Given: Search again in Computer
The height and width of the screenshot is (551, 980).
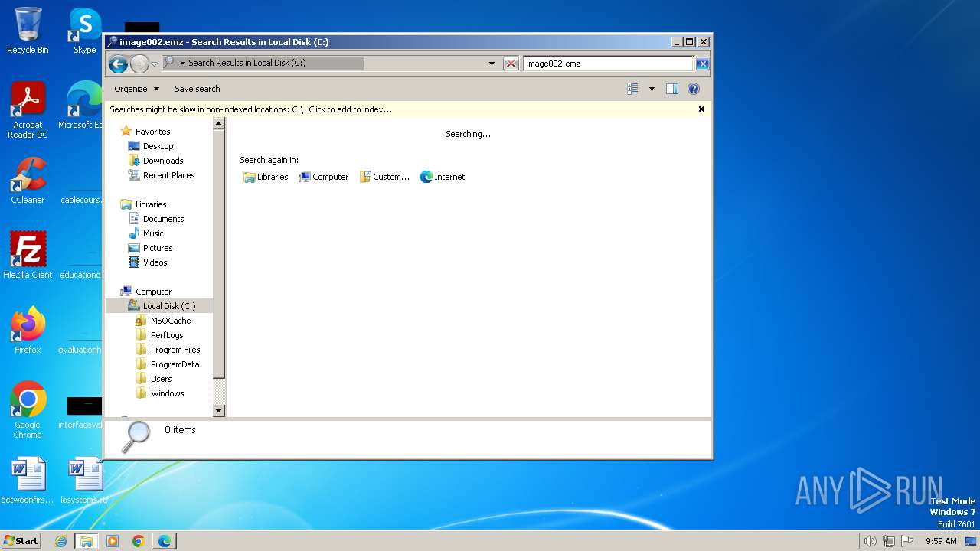Looking at the screenshot, I should click(x=323, y=177).
